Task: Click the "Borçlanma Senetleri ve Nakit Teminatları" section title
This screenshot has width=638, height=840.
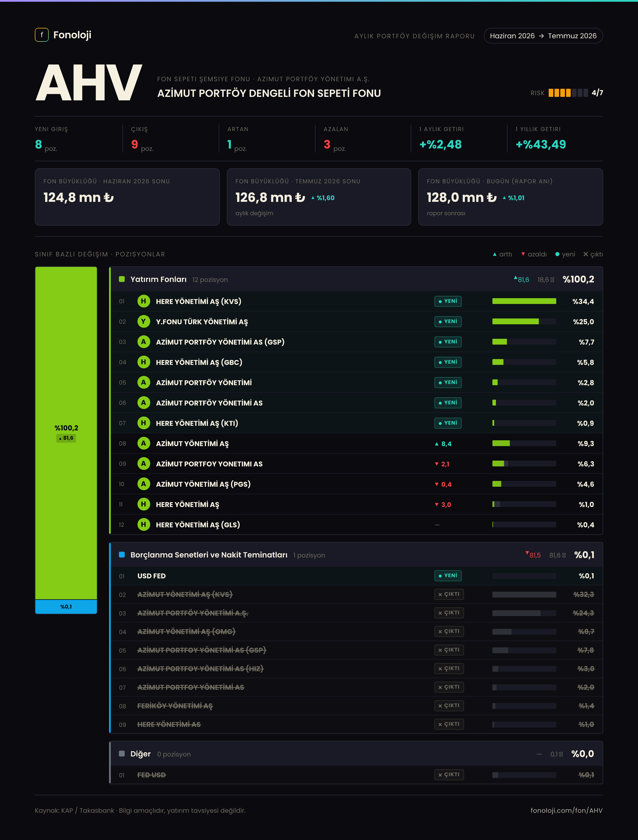Action: point(209,555)
